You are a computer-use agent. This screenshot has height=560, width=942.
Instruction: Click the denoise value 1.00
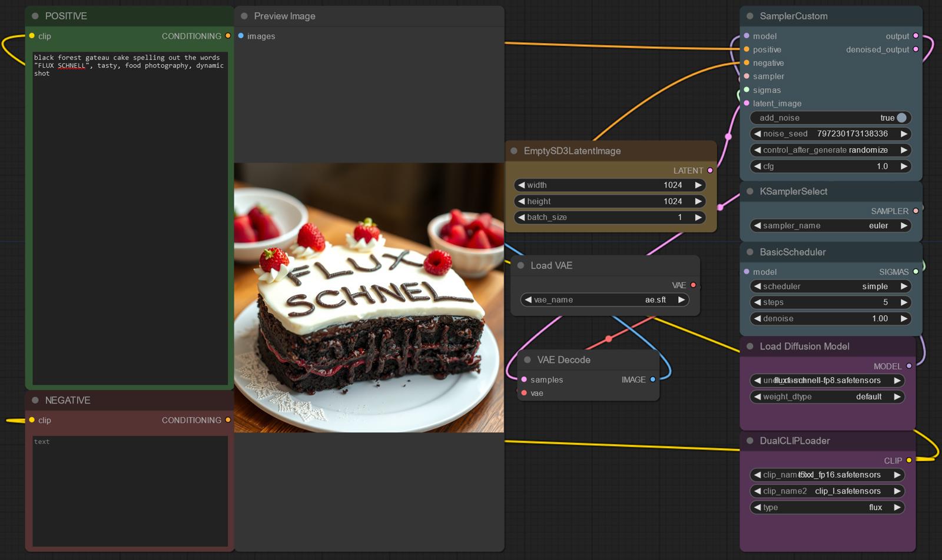(880, 318)
